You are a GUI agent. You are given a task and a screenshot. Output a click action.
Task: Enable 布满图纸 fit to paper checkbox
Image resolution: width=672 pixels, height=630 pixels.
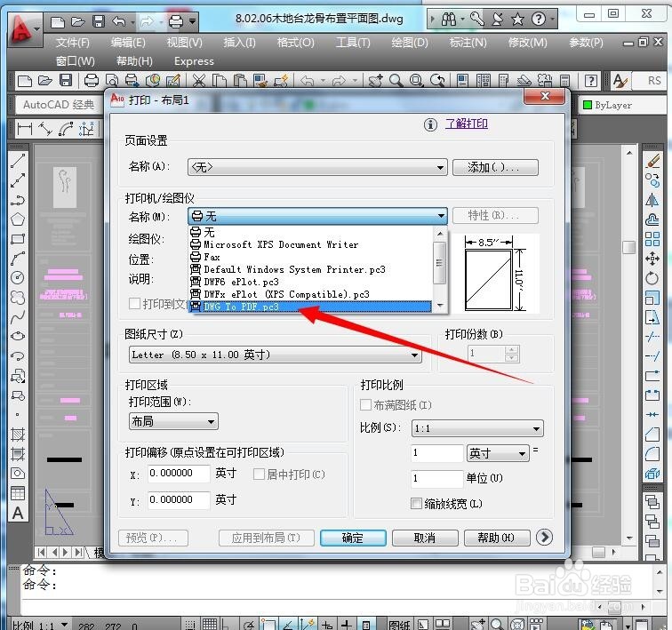(365, 404)
